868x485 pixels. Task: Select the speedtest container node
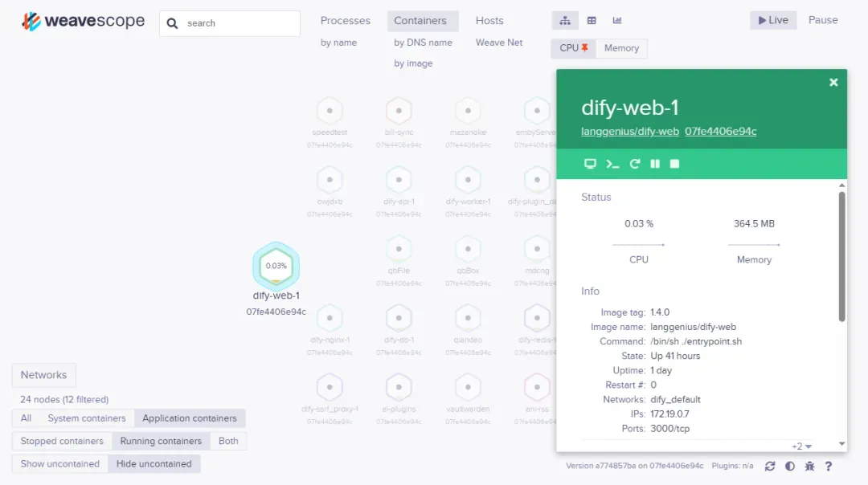point(330,111)
